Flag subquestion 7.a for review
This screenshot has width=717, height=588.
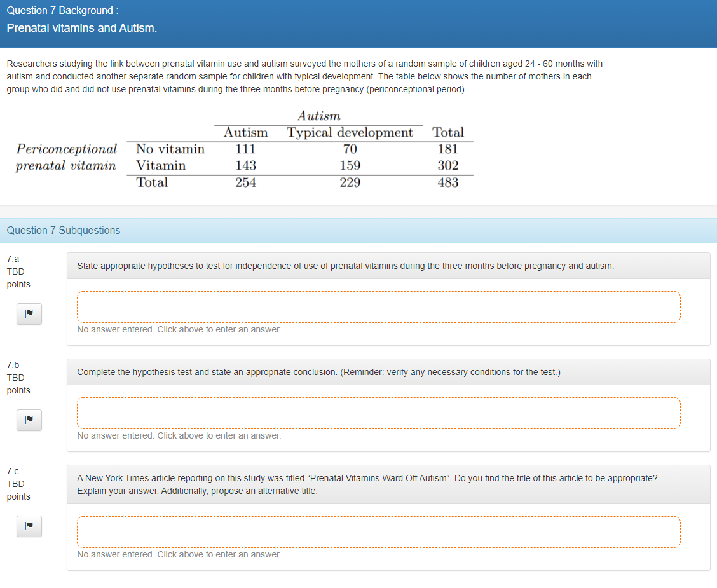click(x=29, y=313)
